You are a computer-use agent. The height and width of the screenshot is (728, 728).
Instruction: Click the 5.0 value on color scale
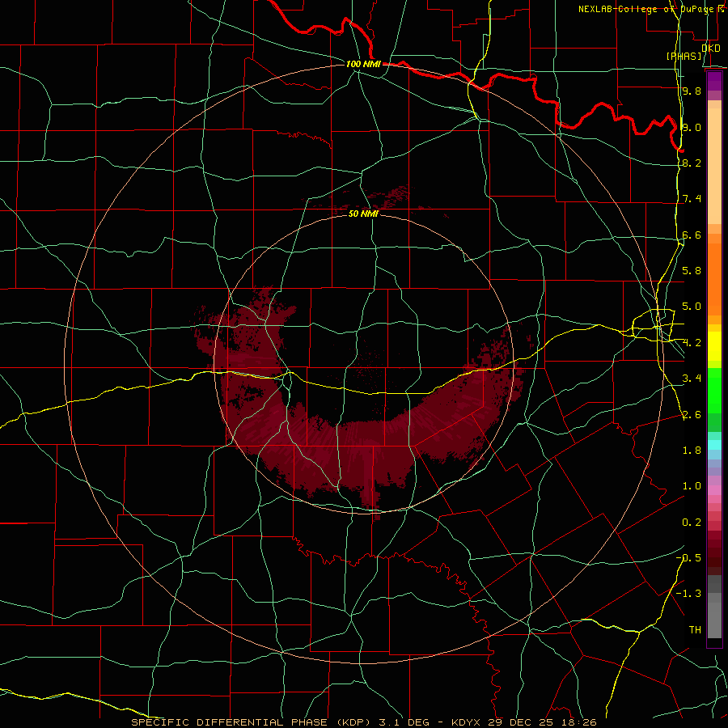(692, 307)
